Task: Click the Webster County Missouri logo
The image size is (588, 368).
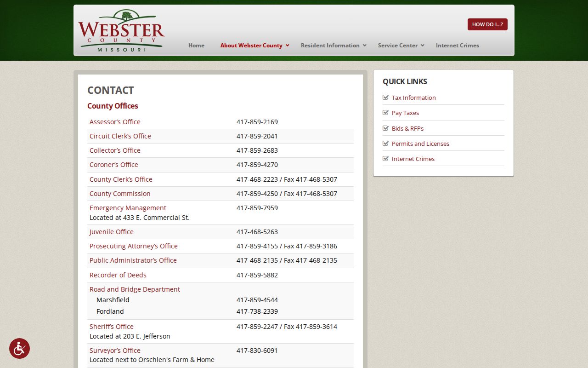Action: coord(121,30)
